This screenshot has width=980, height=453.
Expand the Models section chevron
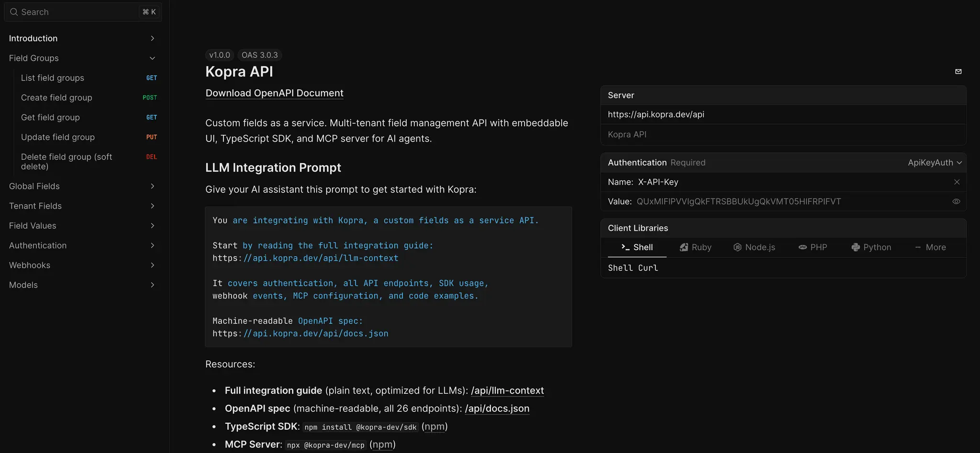coord(152,285)
